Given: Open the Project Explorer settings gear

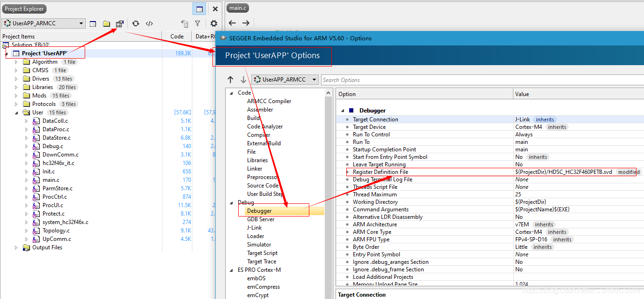Looking at the screenshot, I should coord(214,23).
